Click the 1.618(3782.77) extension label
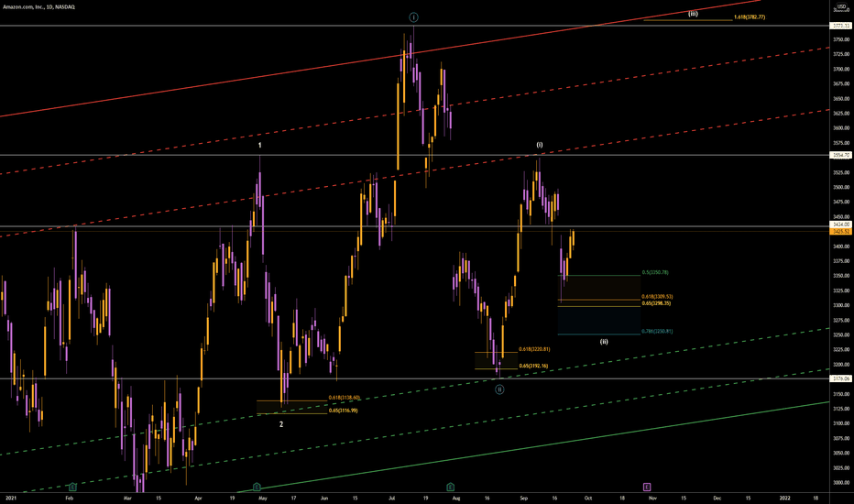The width and height of the screenshot is (854, 504). pyautogui.click(x=750, y=17)
